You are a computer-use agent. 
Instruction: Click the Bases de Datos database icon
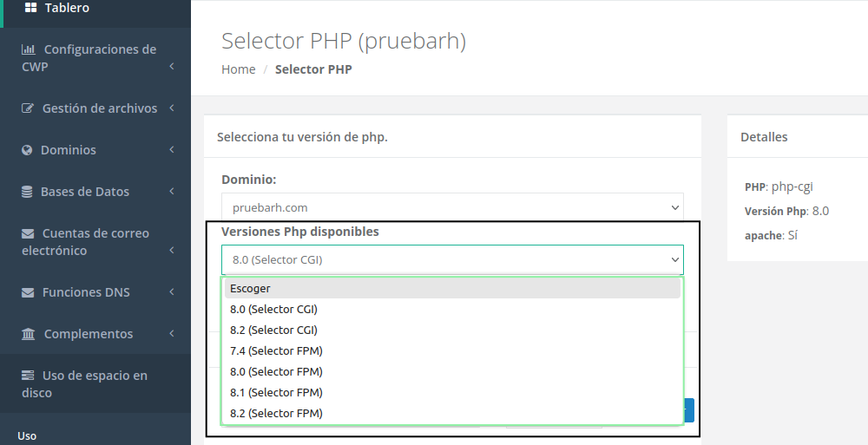click(27, 192)
